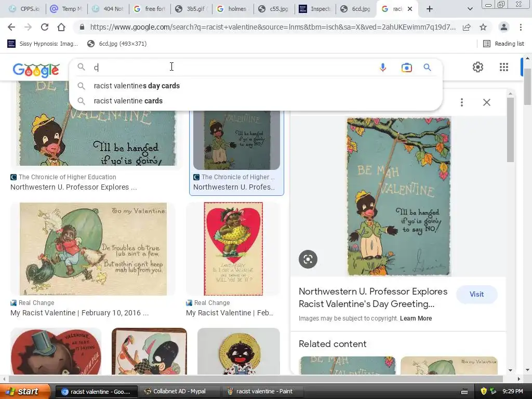Click the Google holiday logo
This screenshot has height=399, width=532.
(36, 70)
